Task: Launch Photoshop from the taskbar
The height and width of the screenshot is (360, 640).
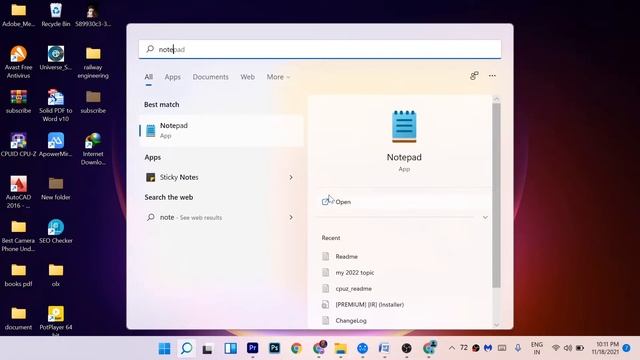Action: tap(274, 348)
